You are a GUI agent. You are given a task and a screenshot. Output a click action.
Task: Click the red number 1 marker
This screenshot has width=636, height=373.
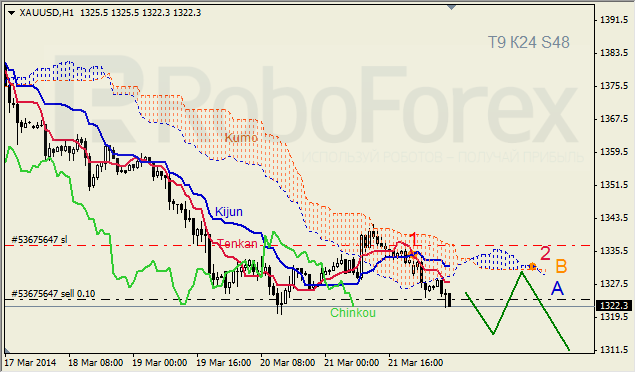tap(413, 240)
